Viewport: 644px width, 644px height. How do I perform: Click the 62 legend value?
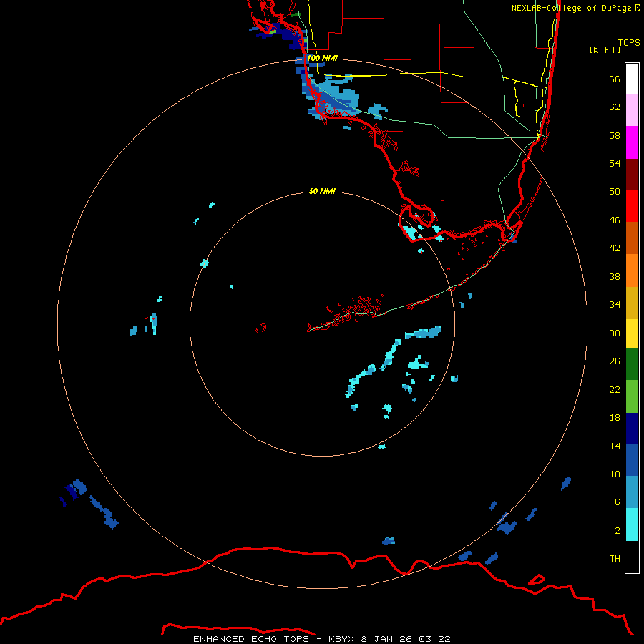tap(615, 107)
